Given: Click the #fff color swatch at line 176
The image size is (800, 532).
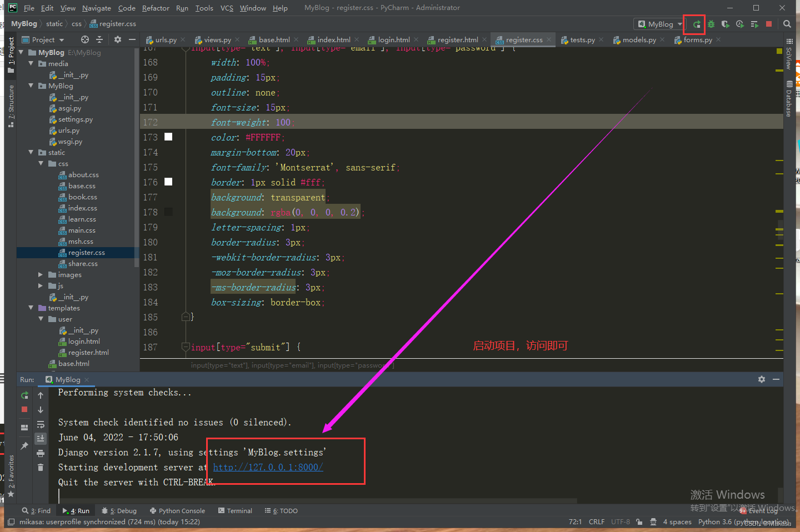Looking at the screenshot, I should click(168, 182).
